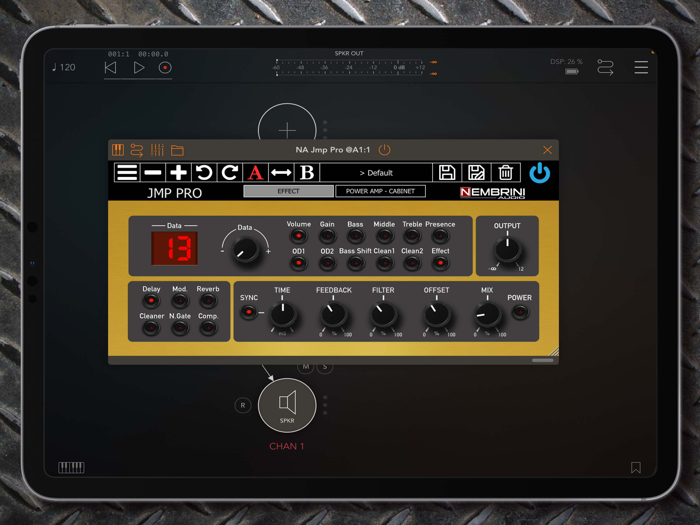The width and height of the screenshot is (700, 525).
Task: Click the SPKR speaker output node
Action: 287,405
